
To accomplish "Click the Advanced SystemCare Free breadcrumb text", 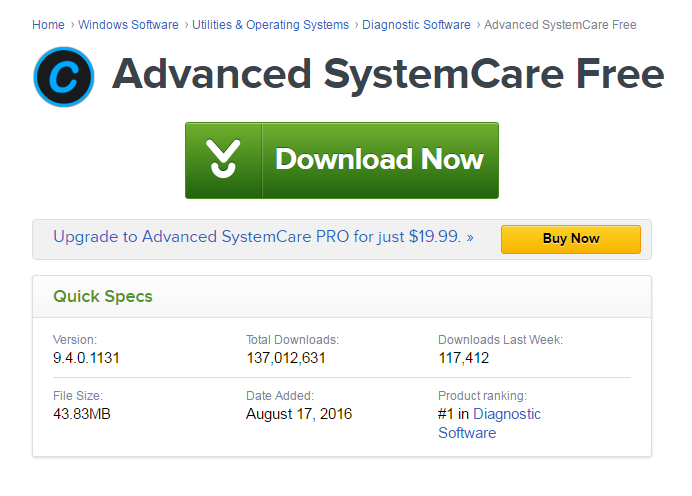I will click(560, 25).
